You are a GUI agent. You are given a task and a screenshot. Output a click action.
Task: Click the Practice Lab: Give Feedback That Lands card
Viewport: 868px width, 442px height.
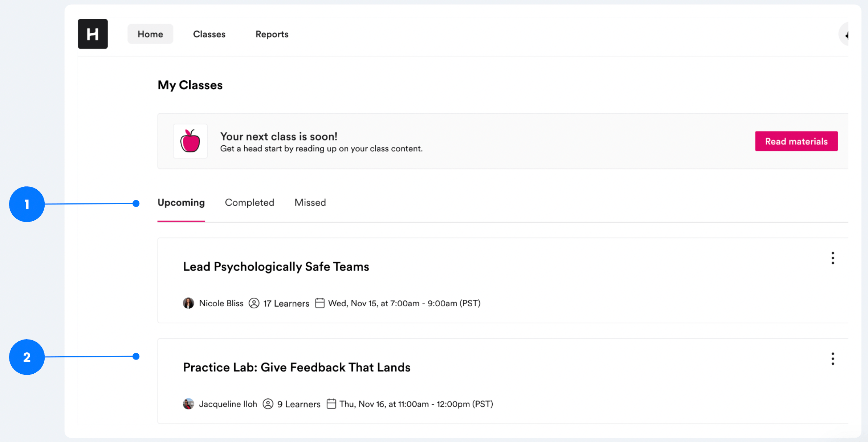click(296, 367)
